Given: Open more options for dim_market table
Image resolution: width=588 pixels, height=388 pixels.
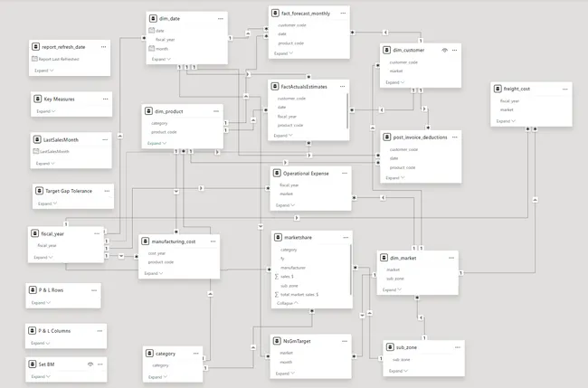Looking at the screenshot, I should click(451, 258).
